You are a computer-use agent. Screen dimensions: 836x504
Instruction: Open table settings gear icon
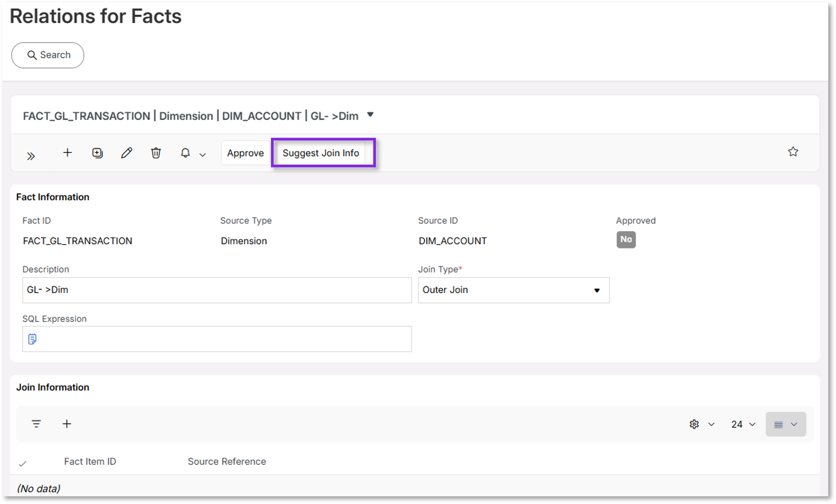tap(694, 424)
